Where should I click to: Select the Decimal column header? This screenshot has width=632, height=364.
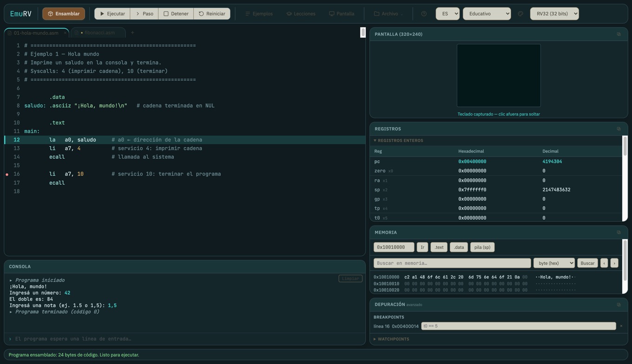click(x=550, y=151)
